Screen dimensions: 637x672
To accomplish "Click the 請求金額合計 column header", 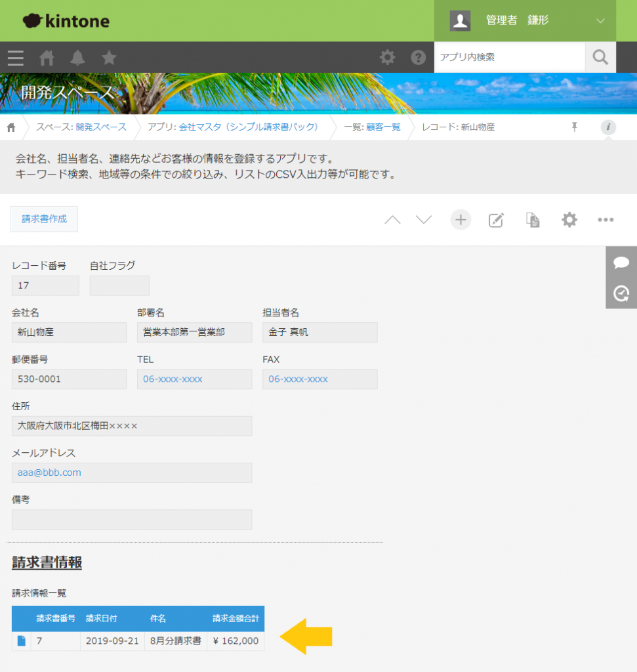I will [x=236, y=618].
